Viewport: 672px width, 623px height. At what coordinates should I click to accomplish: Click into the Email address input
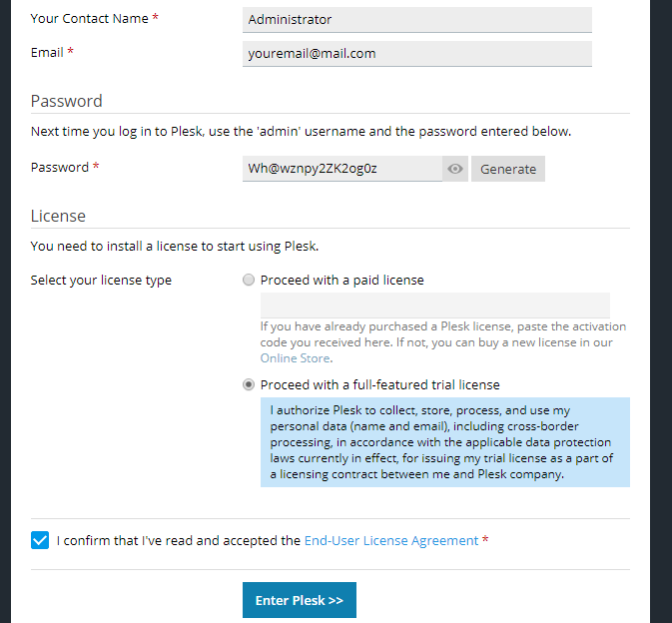coord(416,54)
